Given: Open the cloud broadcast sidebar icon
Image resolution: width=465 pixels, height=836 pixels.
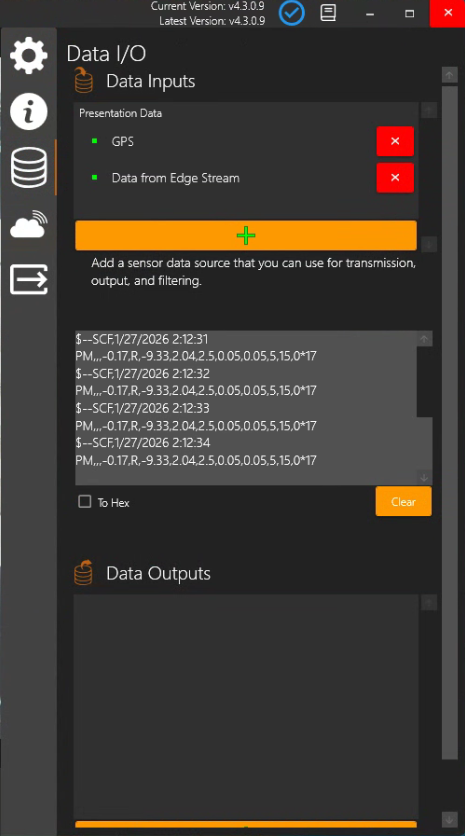Looking at the screenshot, I should [x=29, y=224].
